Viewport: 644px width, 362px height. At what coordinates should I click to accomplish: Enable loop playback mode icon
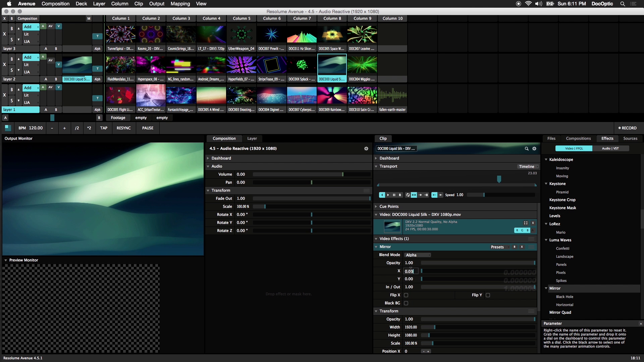(x=408, y=195)
